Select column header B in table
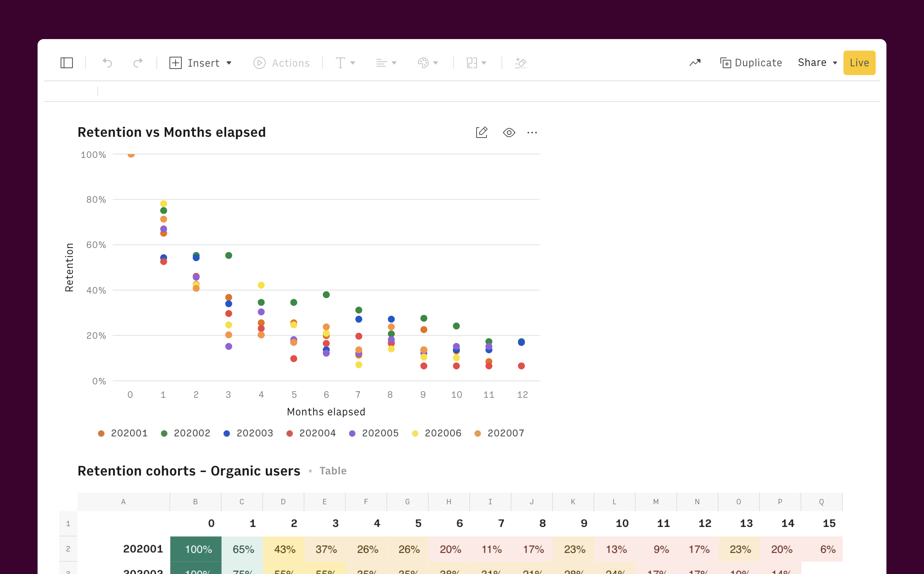This screenshot has width=924, height=574. pos(196,502)
